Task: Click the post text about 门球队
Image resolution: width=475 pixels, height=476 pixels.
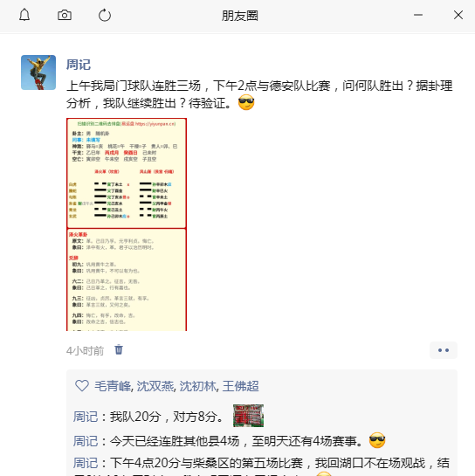Action: [259, 94]
